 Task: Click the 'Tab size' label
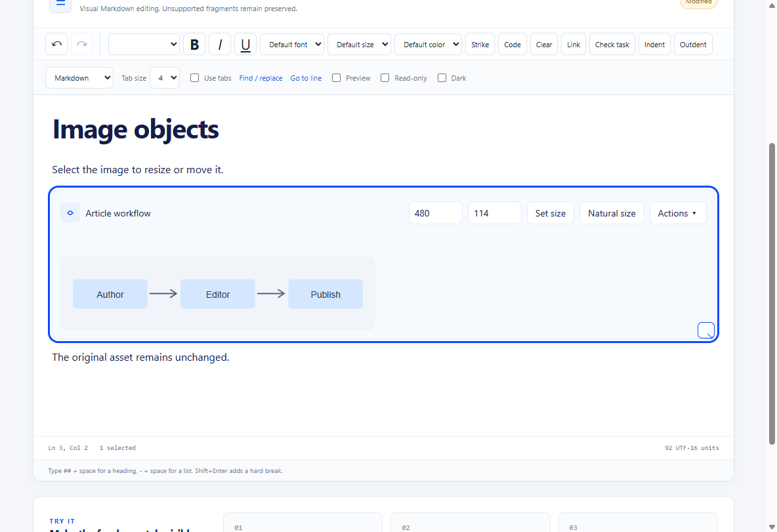click(x=134, y=78)
